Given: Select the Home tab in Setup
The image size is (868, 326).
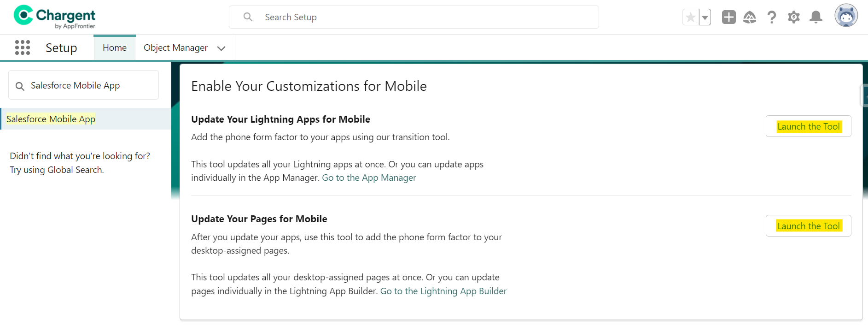Looking at the screenshot, I should pos(114,47).
